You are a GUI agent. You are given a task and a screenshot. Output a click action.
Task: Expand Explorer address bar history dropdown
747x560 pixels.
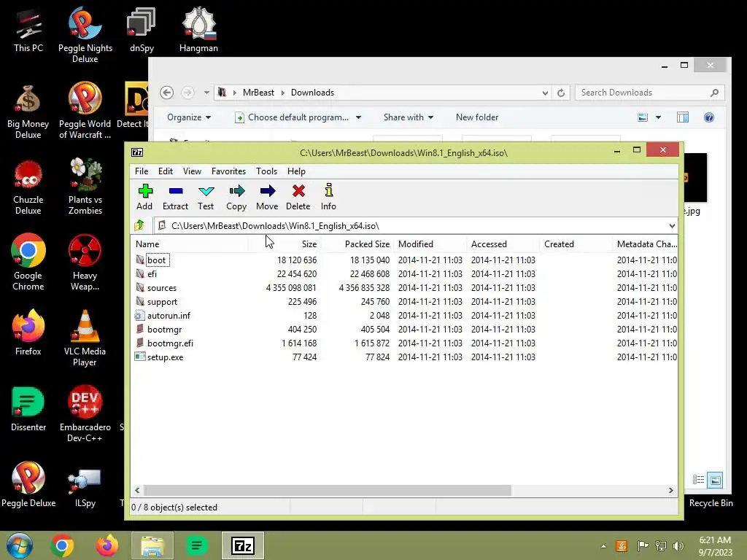(545, 93)
